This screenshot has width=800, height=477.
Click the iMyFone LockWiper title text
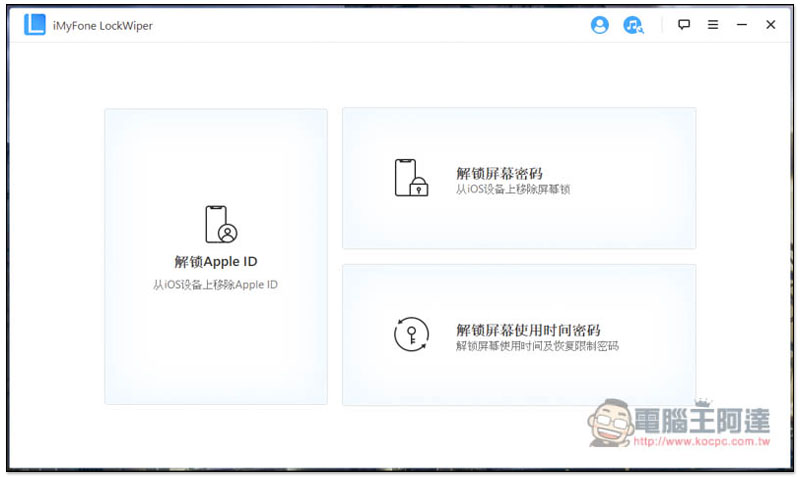pos(103,26)
